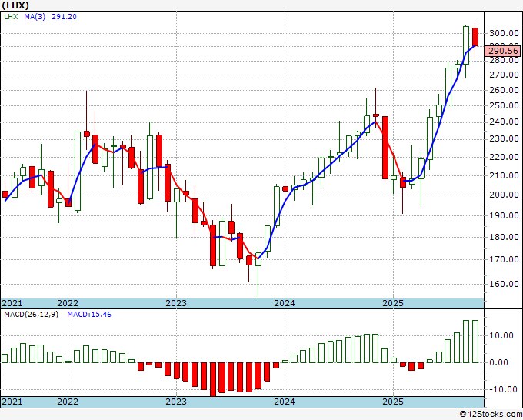Screen dimensions: 523x420
Task: Click 2021 on the price chart time axis
Action: (x=12, y=303)
